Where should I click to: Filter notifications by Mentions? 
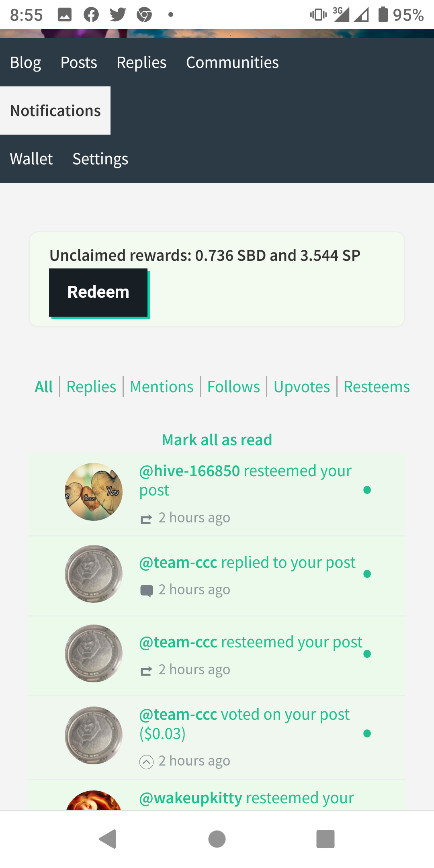click(x=162, y=387)
